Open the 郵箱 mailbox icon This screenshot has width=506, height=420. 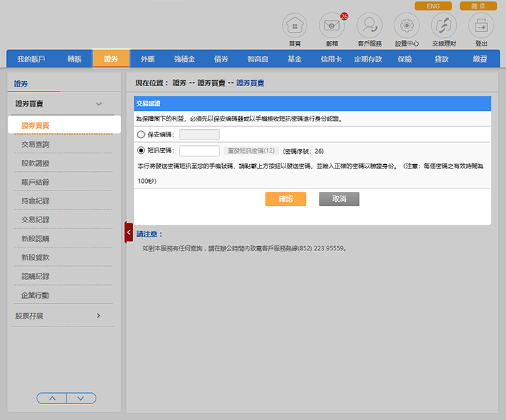(332, 26)
